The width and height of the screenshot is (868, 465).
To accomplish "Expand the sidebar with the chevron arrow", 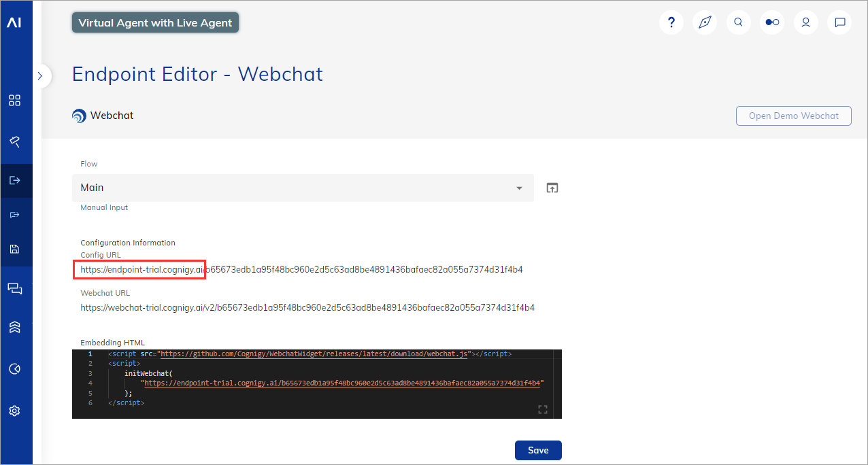I will [x=40, y=75].
